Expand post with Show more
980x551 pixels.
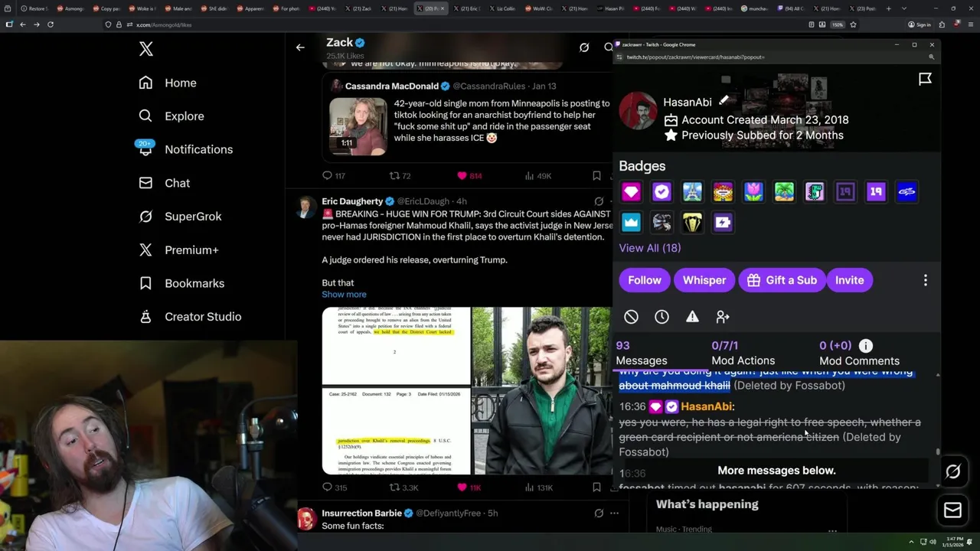[344, 295]
